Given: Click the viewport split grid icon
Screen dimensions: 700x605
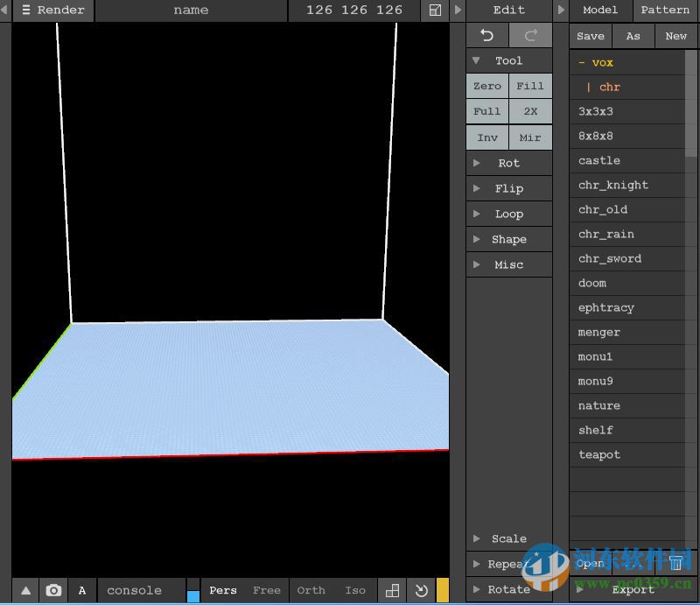Looking at the screenshot, I should (391, 590).
